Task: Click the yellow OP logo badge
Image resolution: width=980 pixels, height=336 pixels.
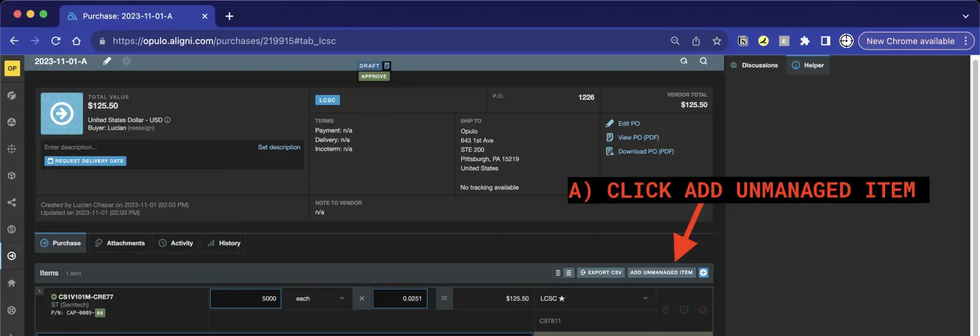Action: tap(12, 68)
